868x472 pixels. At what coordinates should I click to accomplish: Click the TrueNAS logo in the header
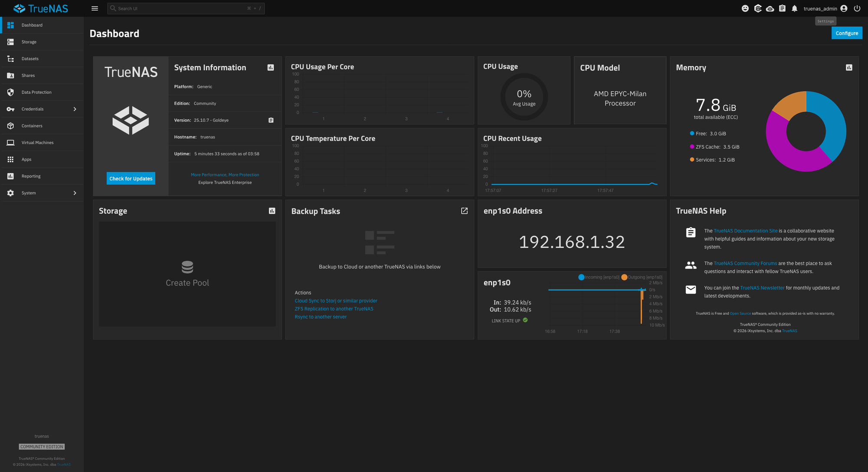coord(41,8)
